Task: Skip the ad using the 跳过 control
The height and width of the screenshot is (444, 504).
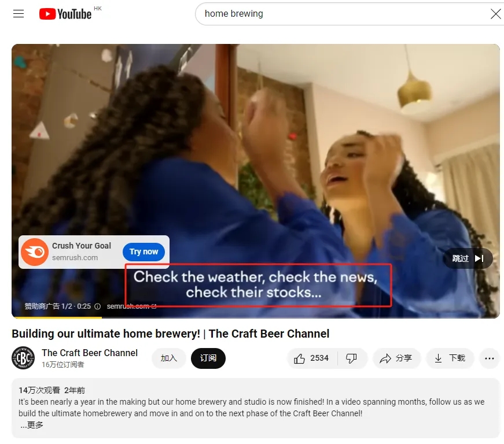Action: pos(468,258)
